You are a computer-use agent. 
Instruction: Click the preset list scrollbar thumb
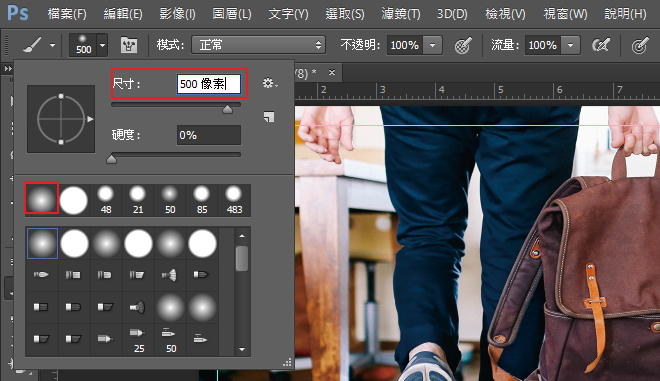pyautogui.click(x=242, y=258)
